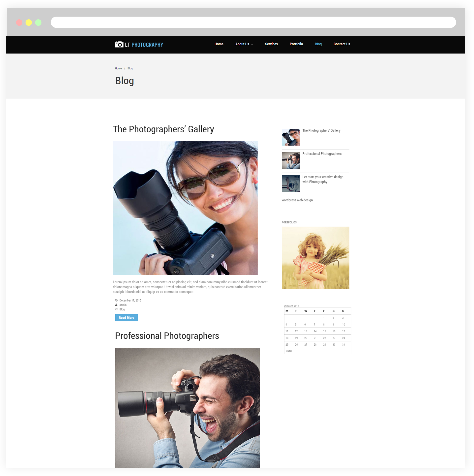
Task: Click the Home breadcrumb link
Action: click(x=118, y=68)
